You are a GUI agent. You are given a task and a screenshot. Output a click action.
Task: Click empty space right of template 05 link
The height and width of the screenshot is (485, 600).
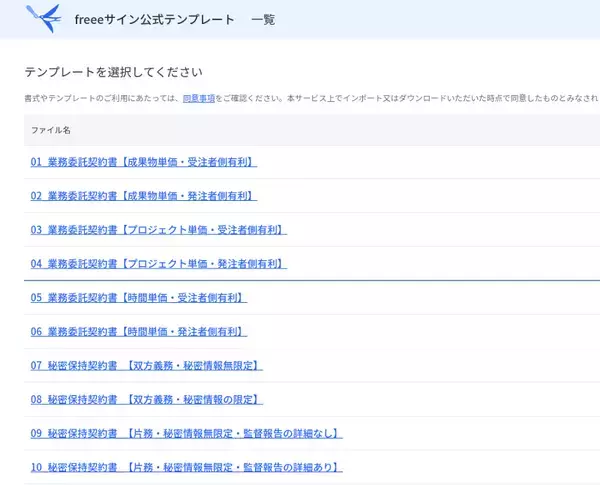[x=420, y=298]
